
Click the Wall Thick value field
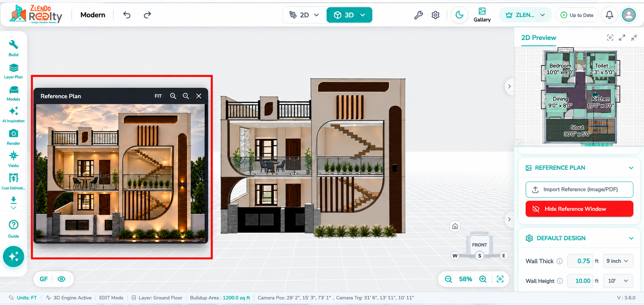tap(580, 261)
